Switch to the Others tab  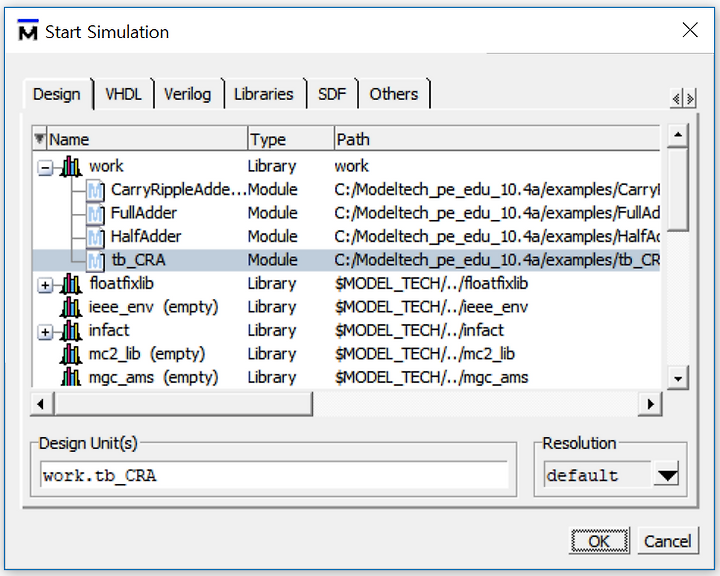coord(394,94)
